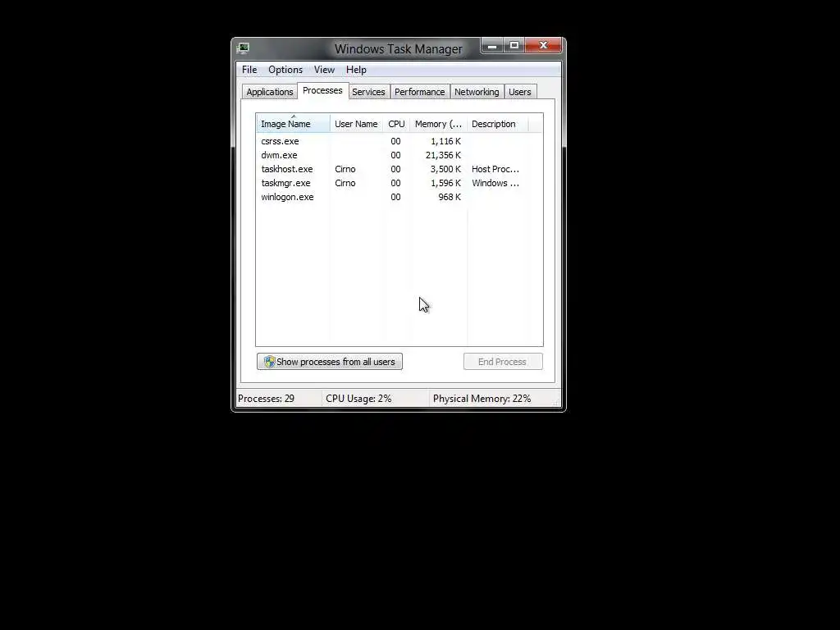Click Cirno user name in taskhost.exe row
Screen dimensions: 840x630
(345, 169)
